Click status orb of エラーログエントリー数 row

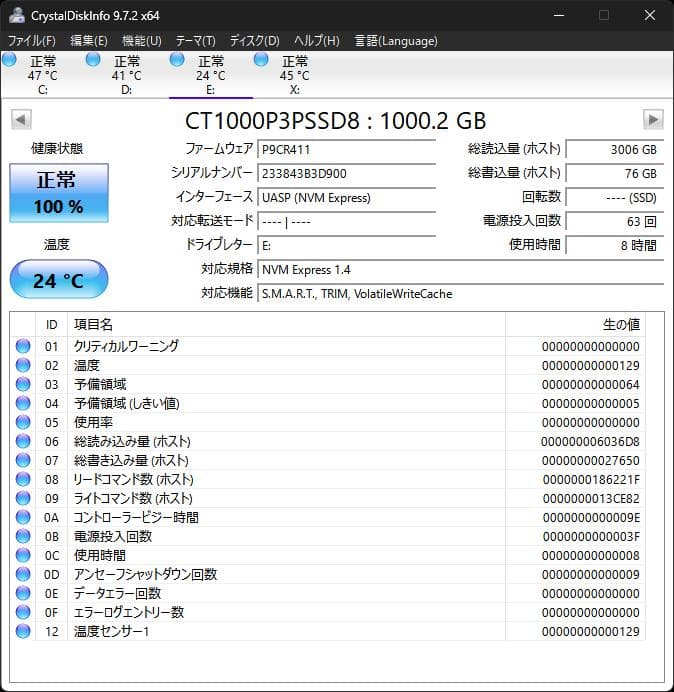pyautogui.click(x=23, y=612)
